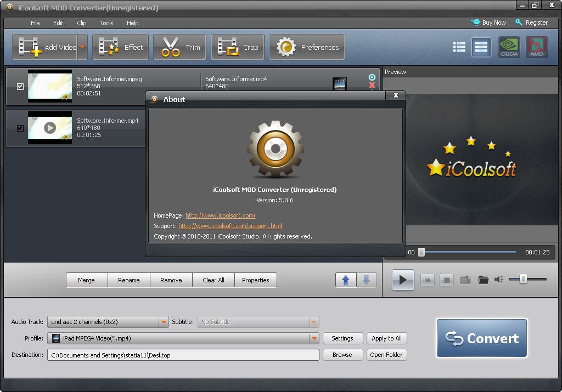Open the Tools menu

[106, 23]
